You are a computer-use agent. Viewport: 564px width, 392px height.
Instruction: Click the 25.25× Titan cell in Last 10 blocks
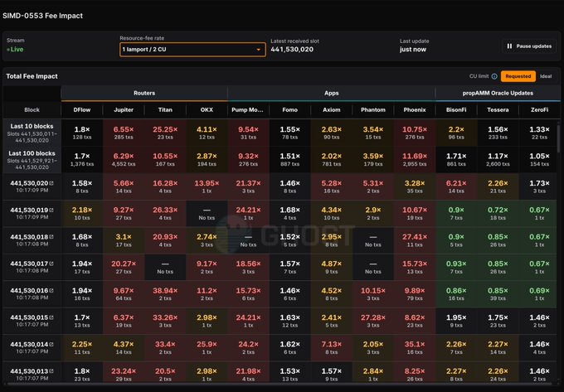[x=165, y=133]
